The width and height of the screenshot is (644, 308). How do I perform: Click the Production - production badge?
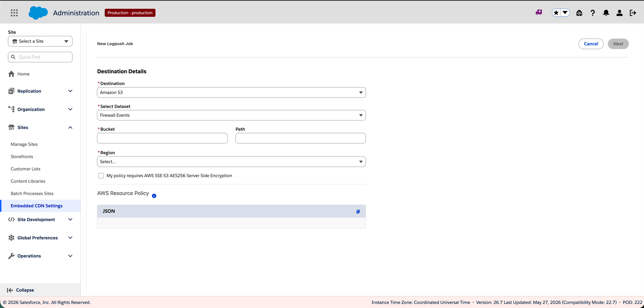coord(130,13)
